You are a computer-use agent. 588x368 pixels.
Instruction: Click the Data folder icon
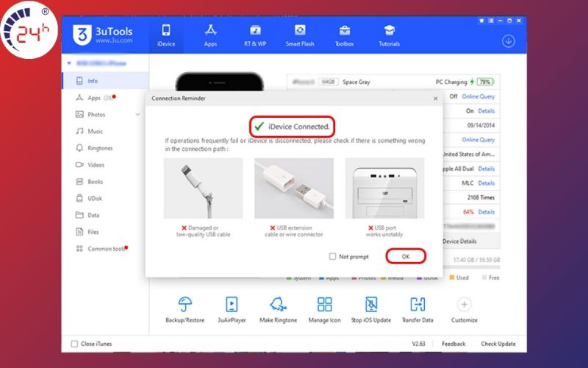point(79,215)
